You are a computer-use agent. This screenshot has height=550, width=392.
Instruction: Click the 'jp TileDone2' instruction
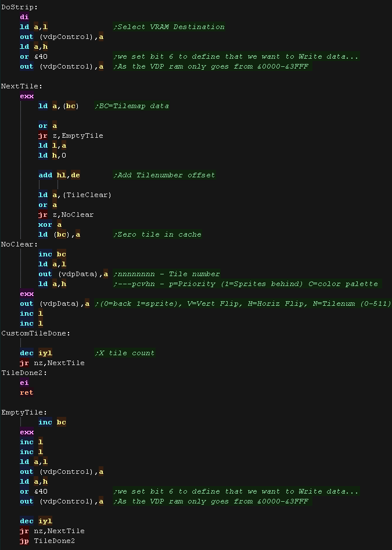pyautogui.click(x=48, y=541)
